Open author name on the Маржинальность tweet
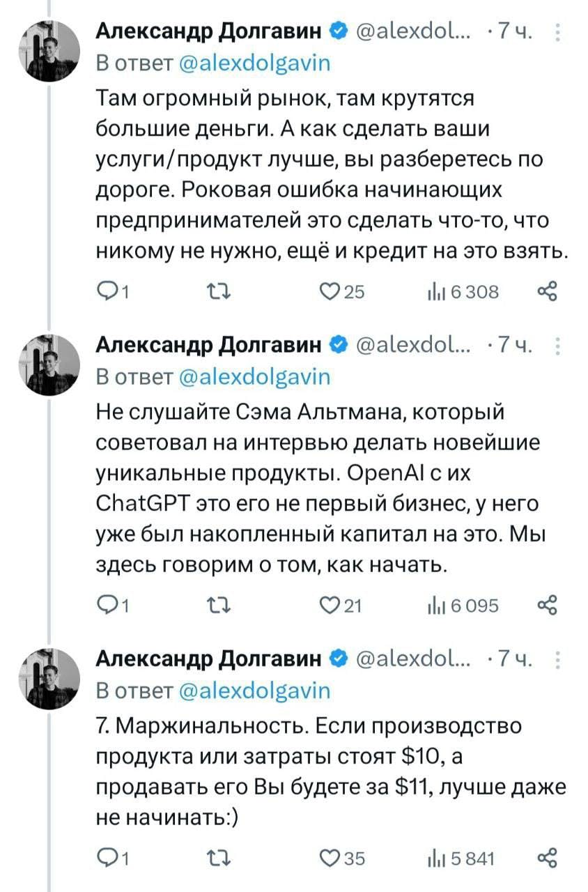 pyautogui.click(x=208, y=659)
